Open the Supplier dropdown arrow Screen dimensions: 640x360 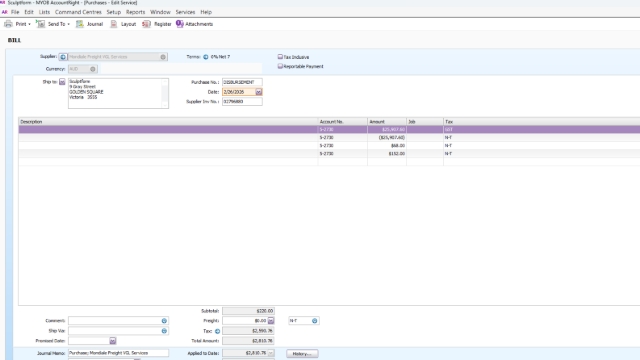point(163,57)
